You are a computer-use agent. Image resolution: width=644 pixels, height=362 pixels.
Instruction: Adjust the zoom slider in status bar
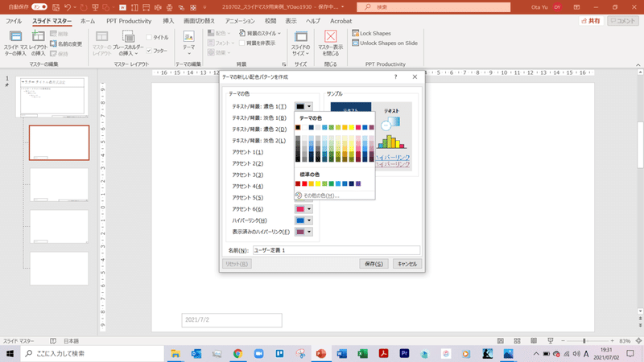click(x=584, y=340)
